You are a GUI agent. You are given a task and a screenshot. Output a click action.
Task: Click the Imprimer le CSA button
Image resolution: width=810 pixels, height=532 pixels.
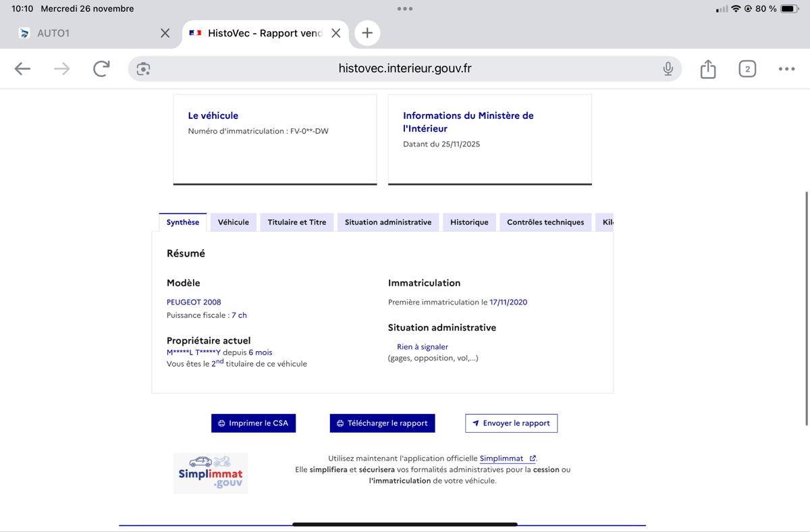[x=253, y=423]
